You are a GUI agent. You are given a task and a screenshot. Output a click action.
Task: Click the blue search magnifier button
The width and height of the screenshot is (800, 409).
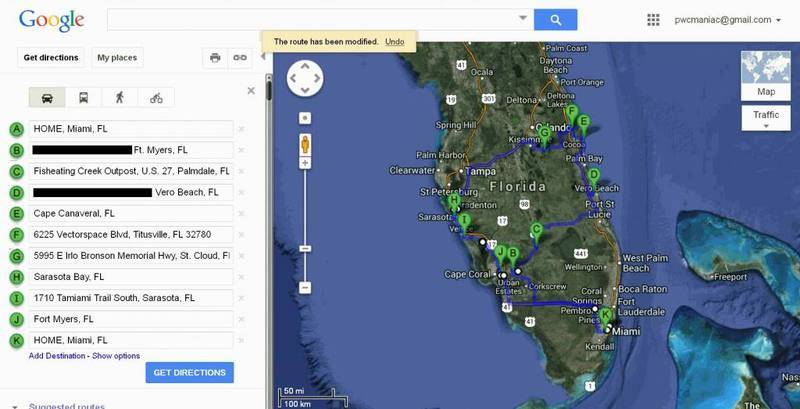pyautogui.click(x=556, y=20)
